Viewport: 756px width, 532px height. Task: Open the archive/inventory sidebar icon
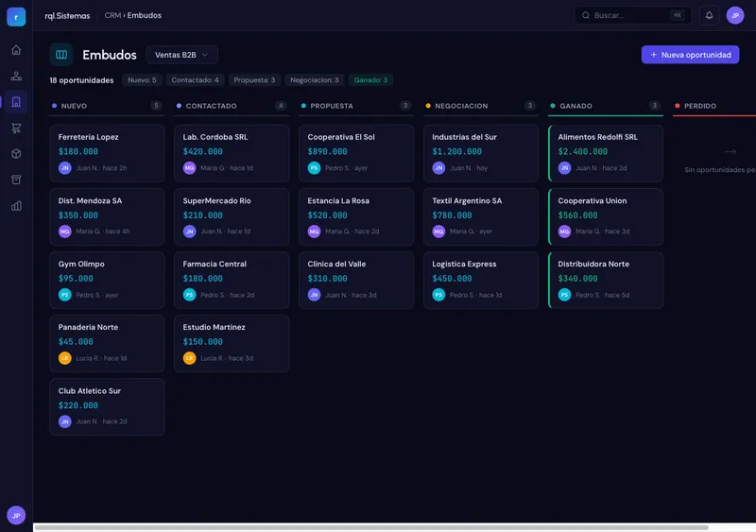tap(16, 180)
